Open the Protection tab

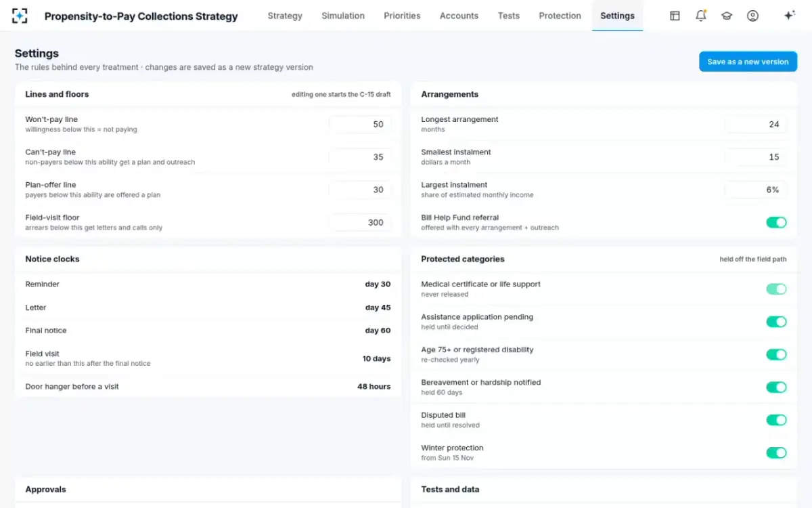[x=560, y=16]
